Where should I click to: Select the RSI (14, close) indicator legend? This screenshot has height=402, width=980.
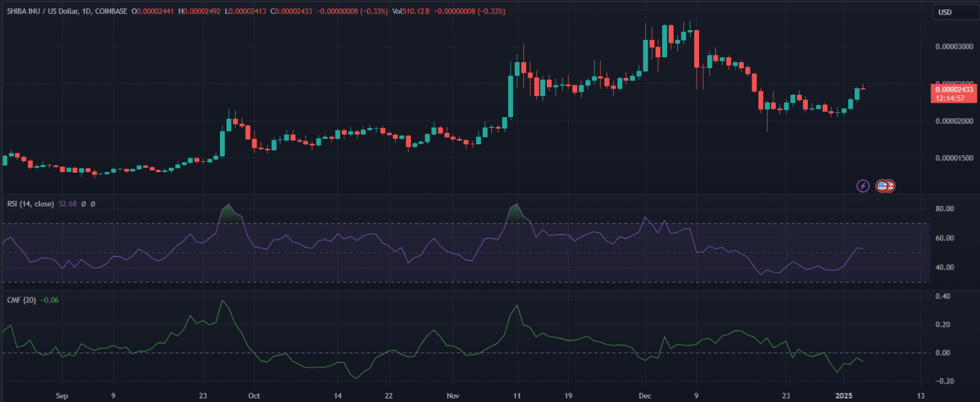click(x=30, y=204)
